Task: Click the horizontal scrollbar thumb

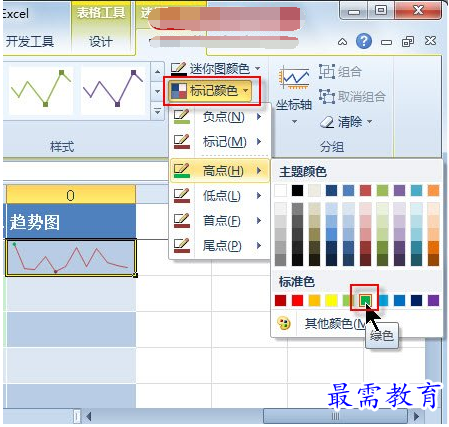Action: coord(335,416)
